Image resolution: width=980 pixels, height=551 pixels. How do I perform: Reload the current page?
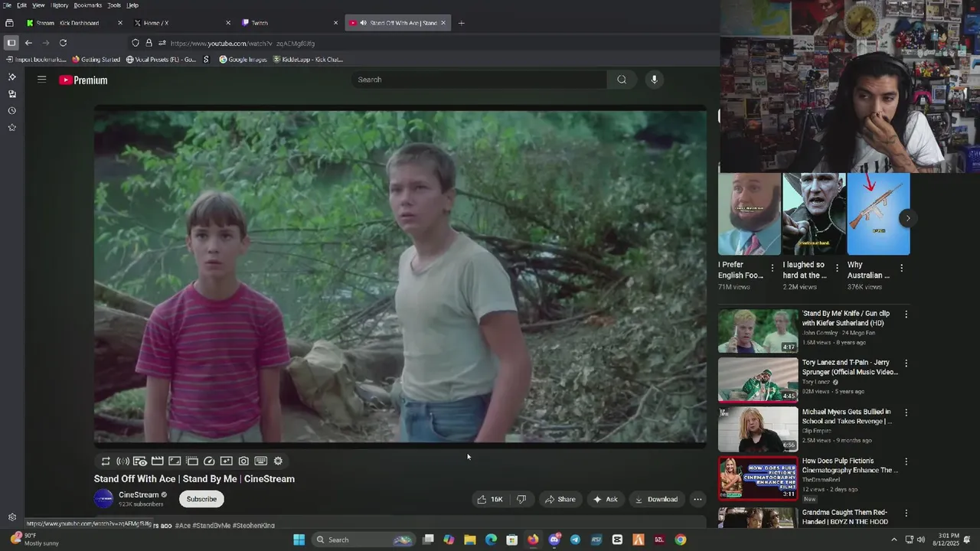click(63, 43)
